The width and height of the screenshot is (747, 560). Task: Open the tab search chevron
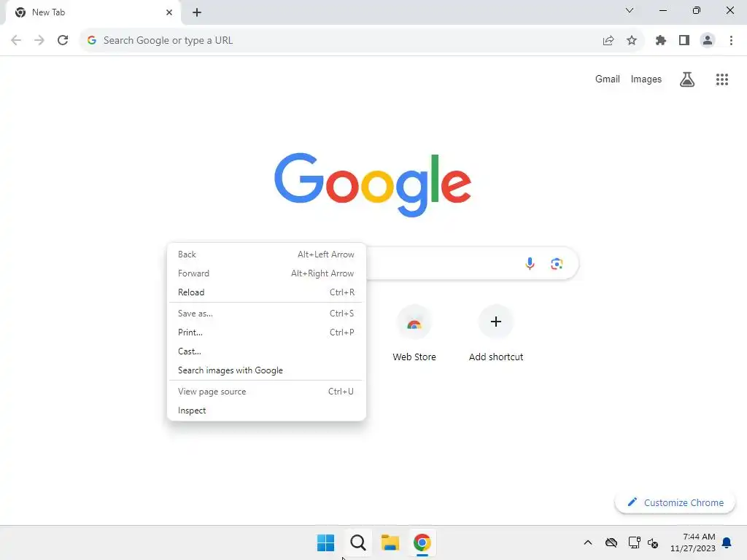click(630, 10)
